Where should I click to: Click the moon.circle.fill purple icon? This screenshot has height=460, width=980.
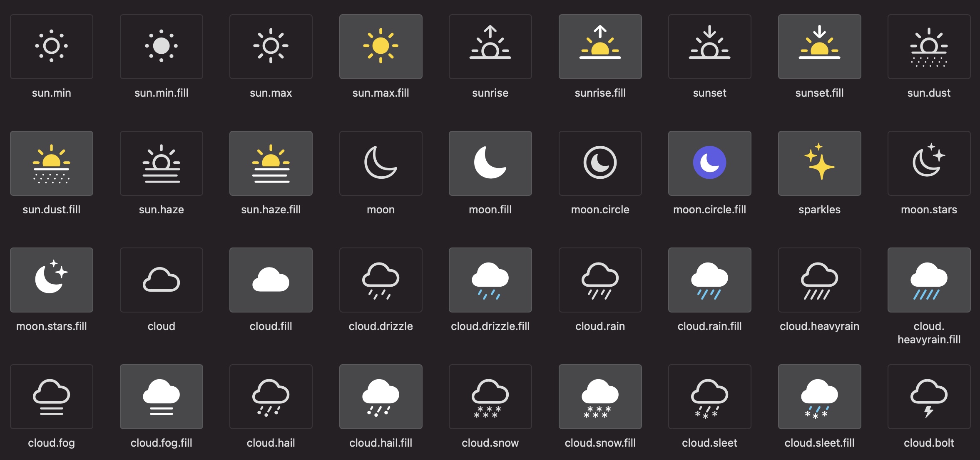click(x=709, y=163)
